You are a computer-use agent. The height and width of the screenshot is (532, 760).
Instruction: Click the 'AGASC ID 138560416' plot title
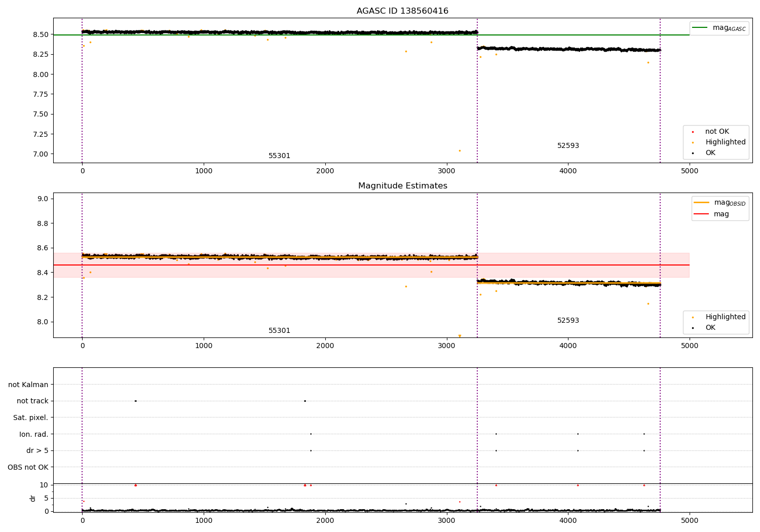pyautogui.click(x=402, y=11)
